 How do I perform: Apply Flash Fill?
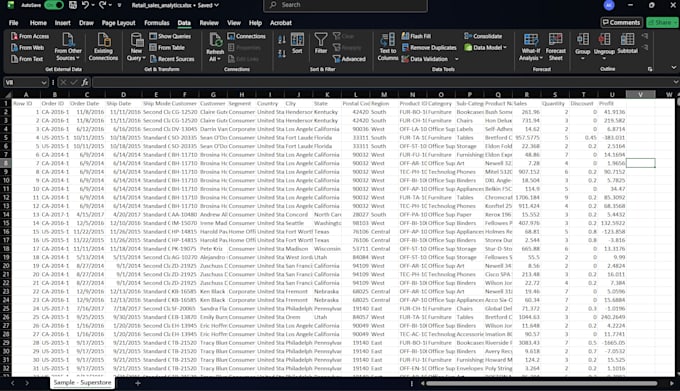click(416, 36)
